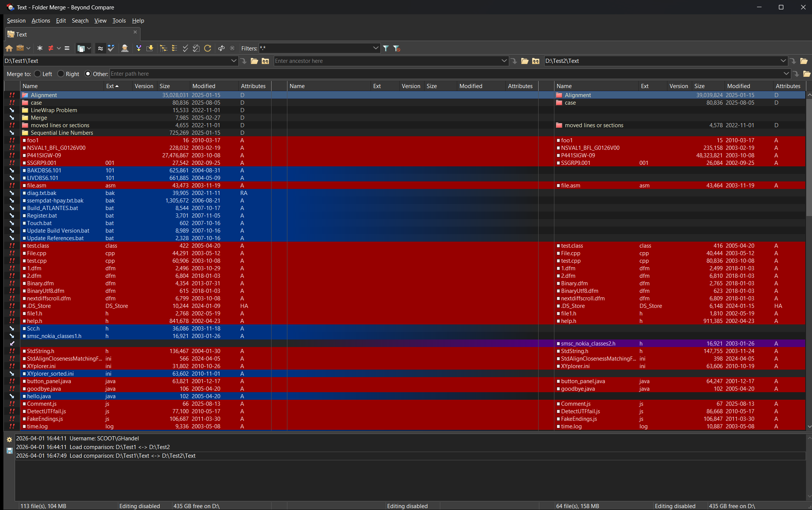
Task: Open the Edit menu
Action: (x=61, y=21)
